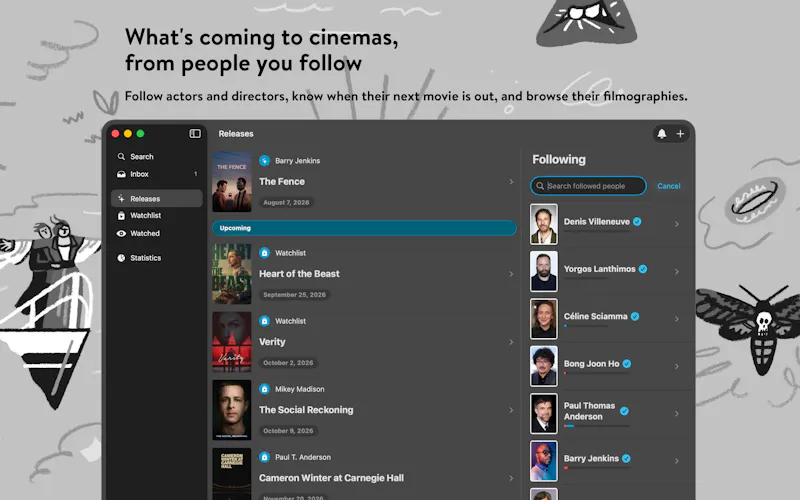This screenshot has height=500, width=800.
Task: Open The Social Reckoning chevron
Action: point(511,410)
